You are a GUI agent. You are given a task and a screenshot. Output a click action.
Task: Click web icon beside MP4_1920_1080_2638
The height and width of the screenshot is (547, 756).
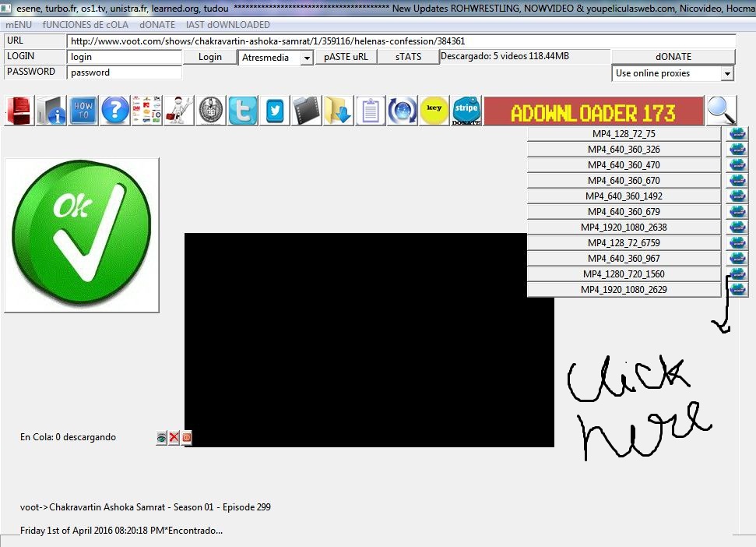click(737, 227)
